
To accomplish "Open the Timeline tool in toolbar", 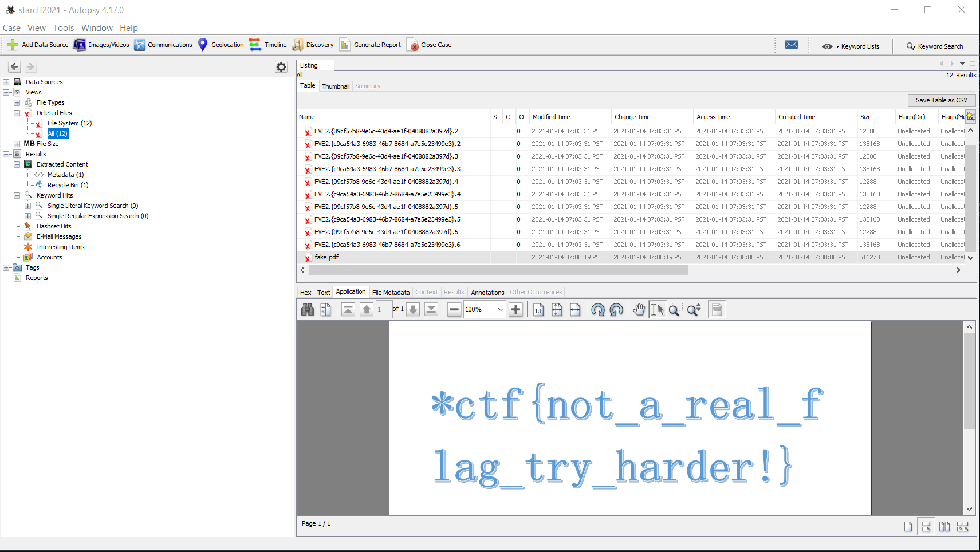I will pos(268,45).
